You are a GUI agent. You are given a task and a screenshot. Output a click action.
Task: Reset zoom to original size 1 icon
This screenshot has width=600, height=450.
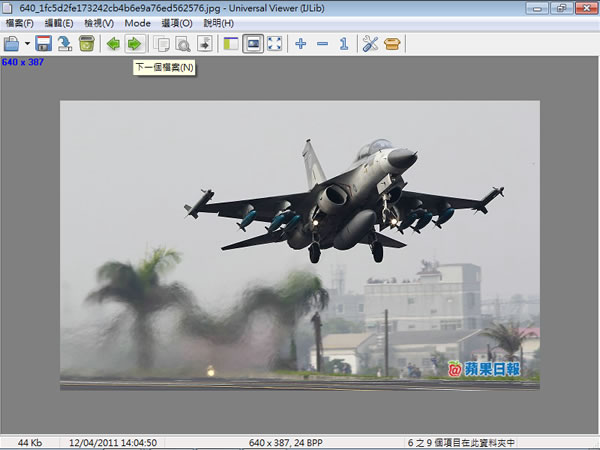coord(343,44)
